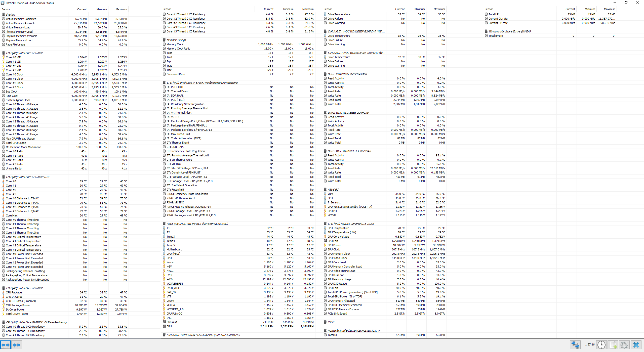This screenshot has width=644, height=352.
Task: Click the elapsed time 1:57:16 display
Action: 589,345
